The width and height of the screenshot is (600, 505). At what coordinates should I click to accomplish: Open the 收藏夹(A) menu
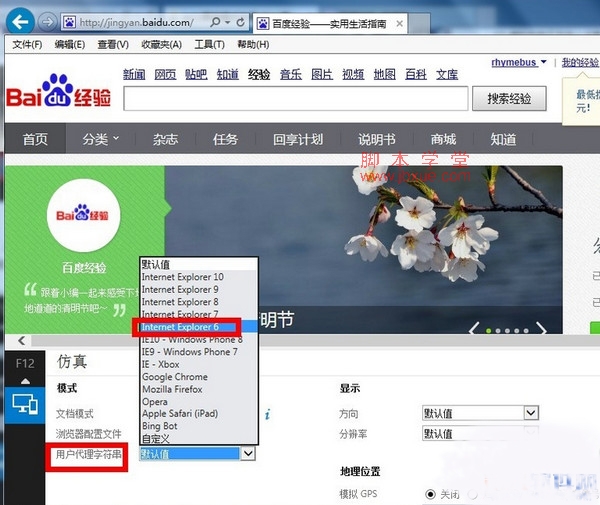[x=161, y=45]
